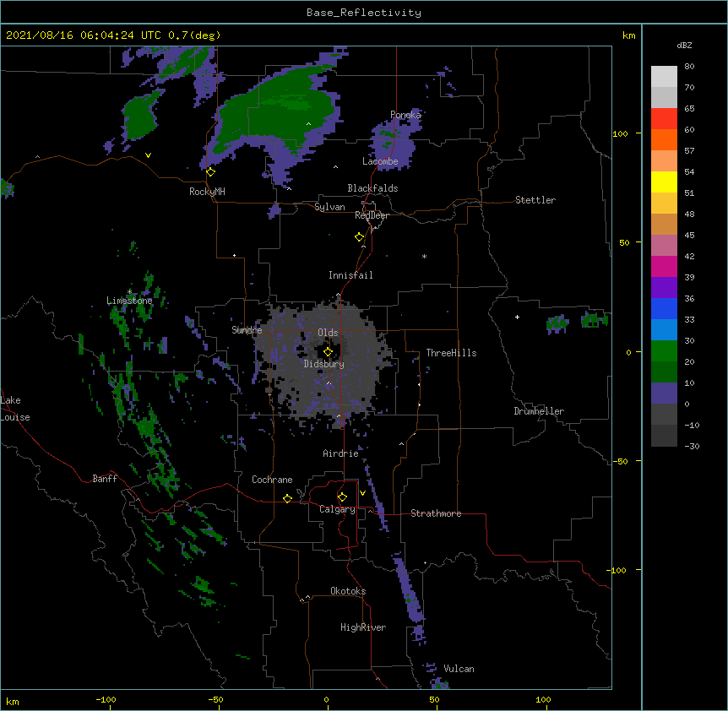The height and width of the screenshot is (711, 728).
Task: Click the Lacombe town label
Action: [x=380, y=161]
